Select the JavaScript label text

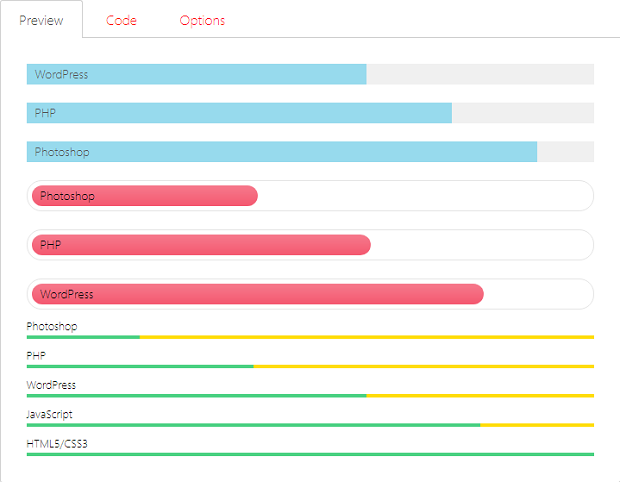click(49, 414)
